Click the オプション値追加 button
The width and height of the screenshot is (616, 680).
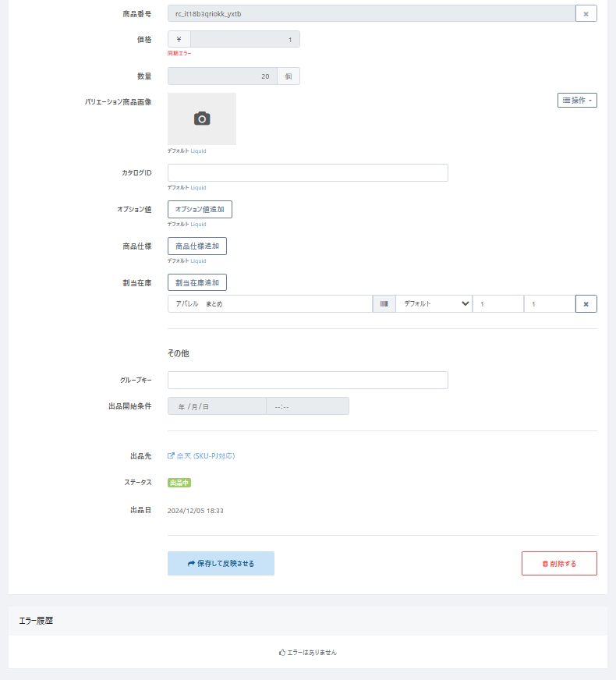pos(200,209)
